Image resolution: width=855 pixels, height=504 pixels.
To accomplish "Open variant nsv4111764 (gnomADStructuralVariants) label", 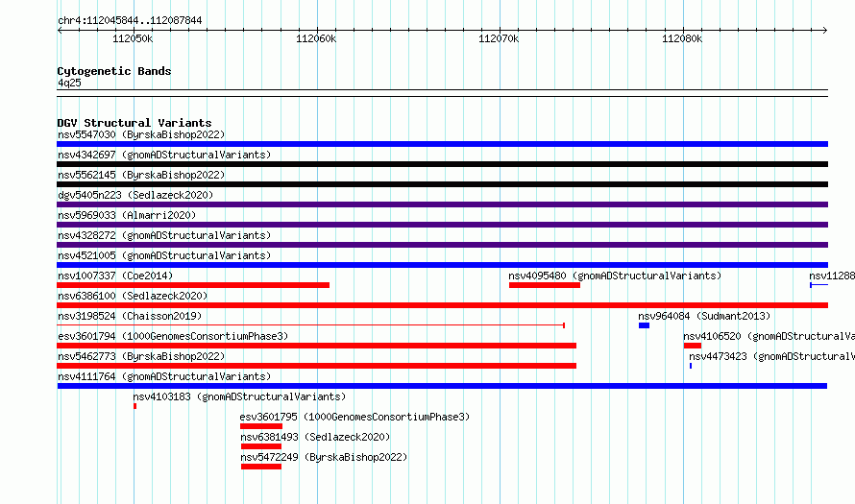I will pos(164,376).
